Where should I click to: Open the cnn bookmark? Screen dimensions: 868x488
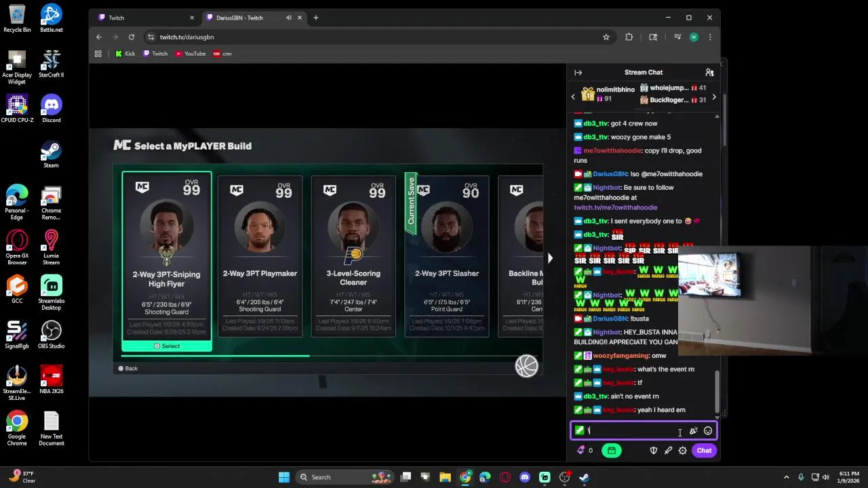222,54
